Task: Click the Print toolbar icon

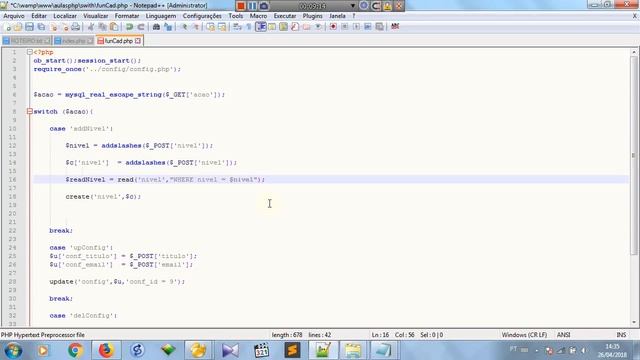Action: pos(76,27)
